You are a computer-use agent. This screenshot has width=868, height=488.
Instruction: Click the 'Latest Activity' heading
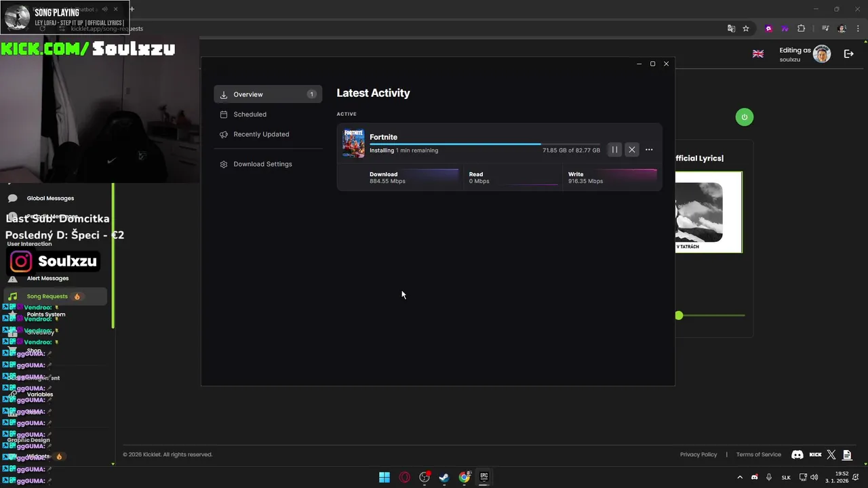373,94
